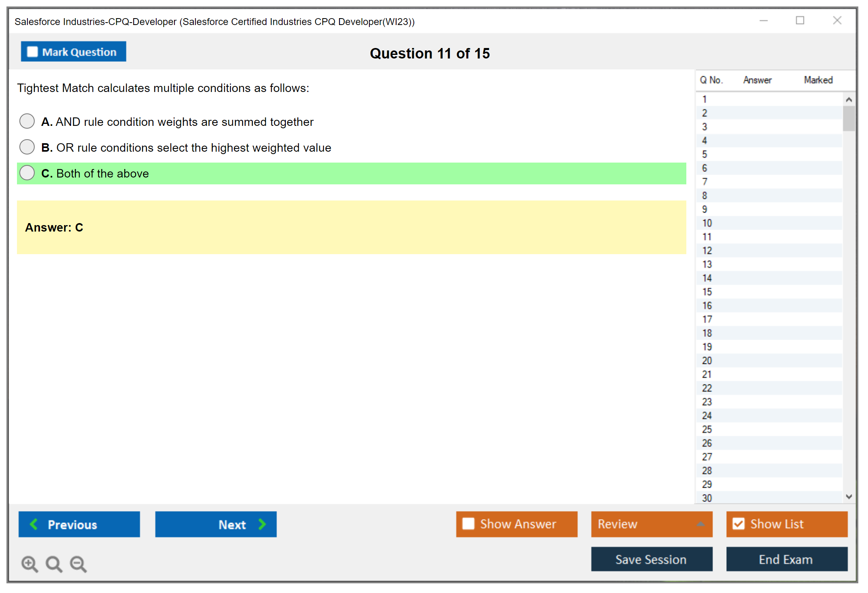Toggle the Mark Question checkbox

coord(32,52)
